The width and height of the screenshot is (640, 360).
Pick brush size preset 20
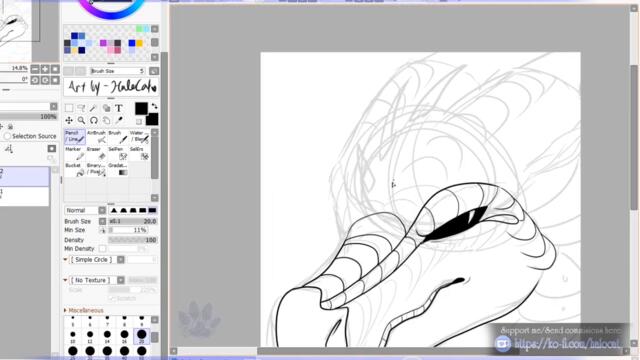(x=142, y=337)
